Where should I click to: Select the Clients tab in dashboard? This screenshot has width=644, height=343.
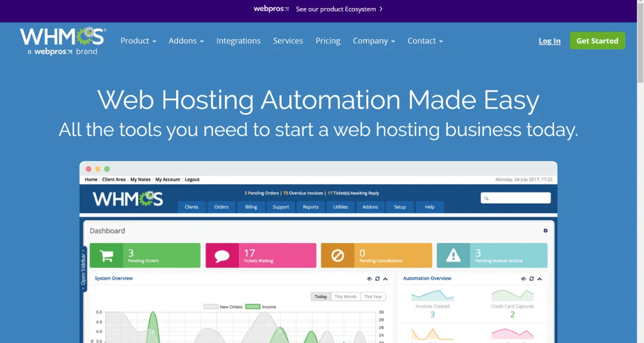coord(192,207)
